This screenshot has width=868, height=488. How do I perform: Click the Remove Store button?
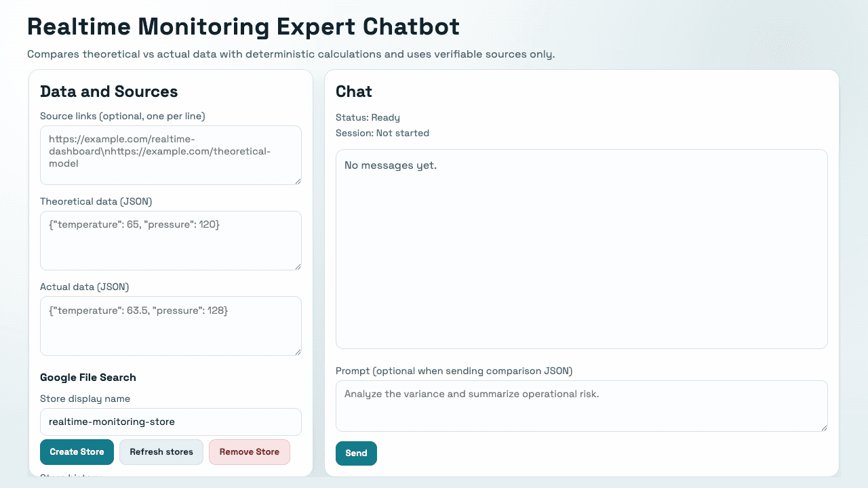[249, 452]
